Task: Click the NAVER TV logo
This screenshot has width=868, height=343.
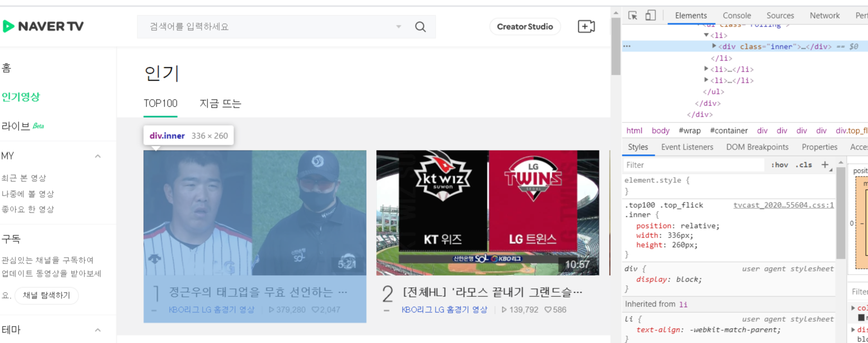Action: coord(44,26)
